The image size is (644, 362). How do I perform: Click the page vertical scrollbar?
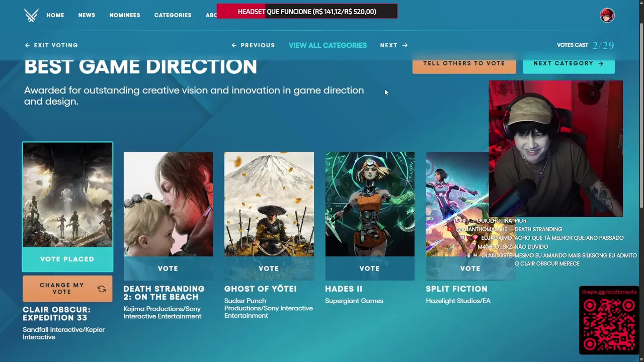point(641,116)
